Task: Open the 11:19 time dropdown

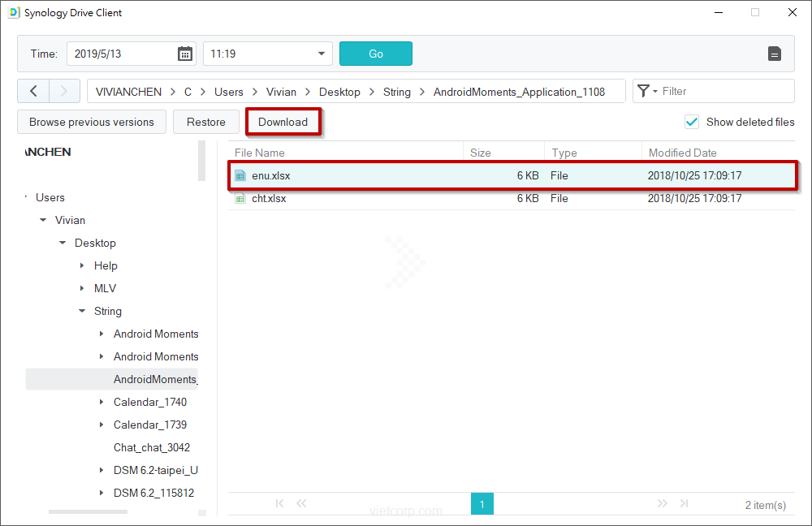Action: [321, 54]
